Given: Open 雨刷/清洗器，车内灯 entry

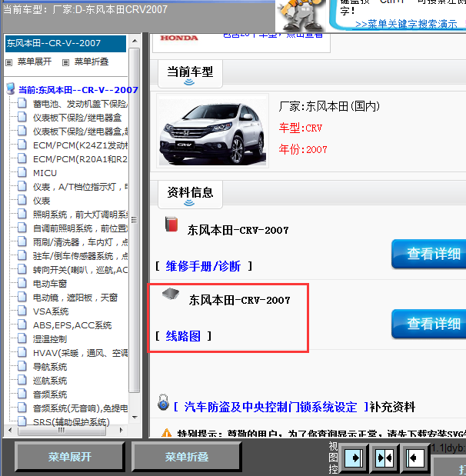Looking at the screenshot, I should [80, 242].
